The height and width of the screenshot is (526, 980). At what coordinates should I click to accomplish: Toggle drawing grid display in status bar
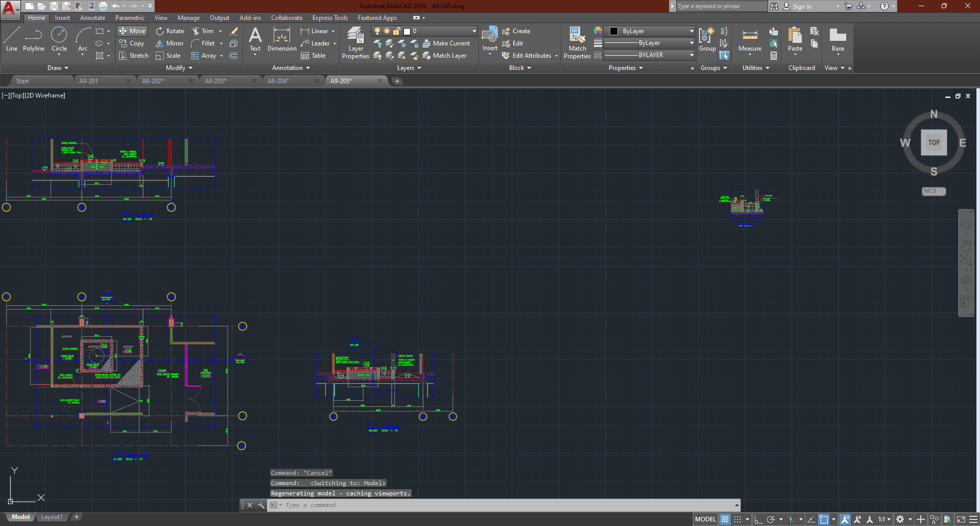[x=725, y=519]
